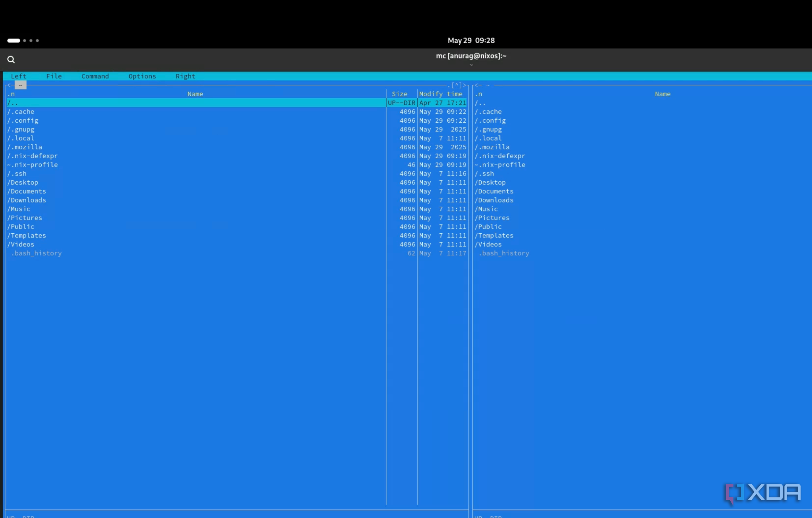Open the left panel history list caret
Viewport: 812px width, 518px height.
coord(457,85)
